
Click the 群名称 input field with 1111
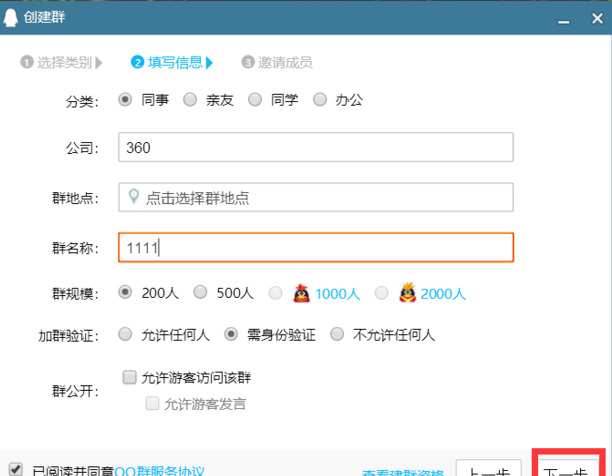316,247
